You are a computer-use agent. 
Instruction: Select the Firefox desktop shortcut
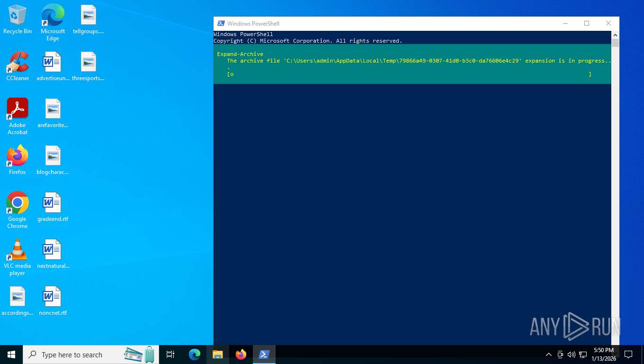(x=18, y=160)
